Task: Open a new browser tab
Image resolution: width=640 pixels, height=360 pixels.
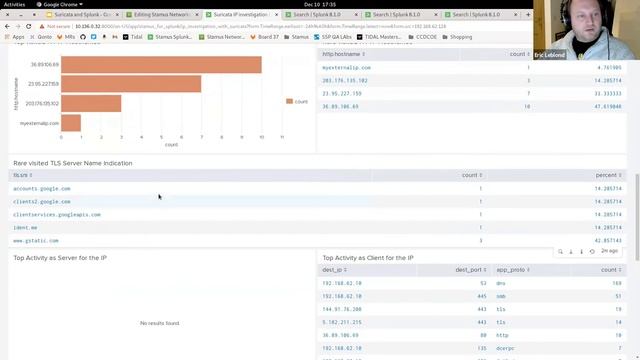Action: (528, 14)
